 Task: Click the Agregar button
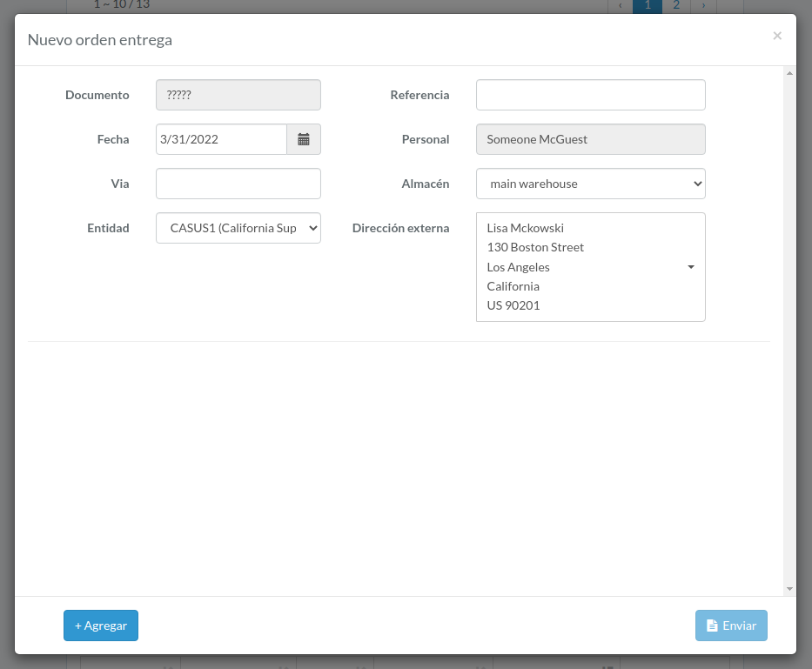coord(101,626)
